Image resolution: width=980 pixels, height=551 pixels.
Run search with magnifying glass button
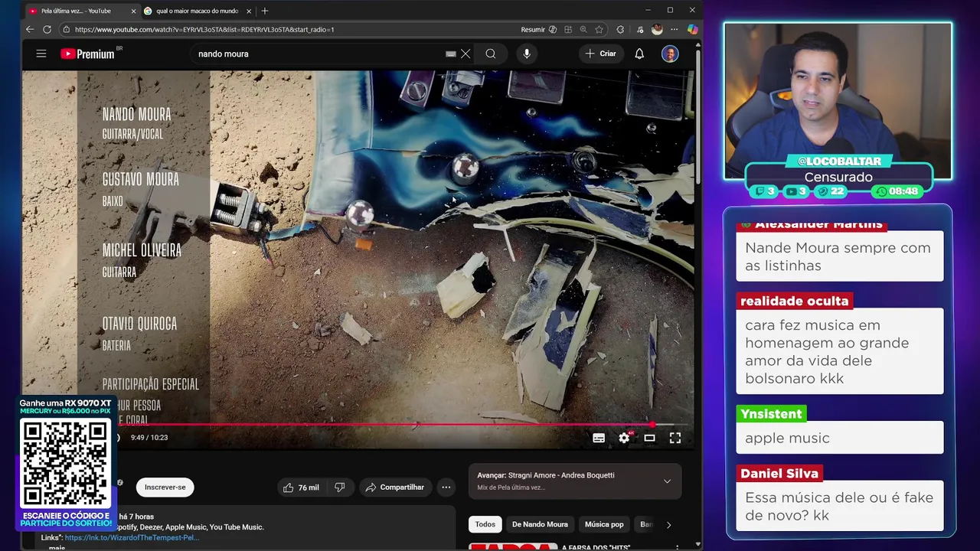[x=491, y=54]
